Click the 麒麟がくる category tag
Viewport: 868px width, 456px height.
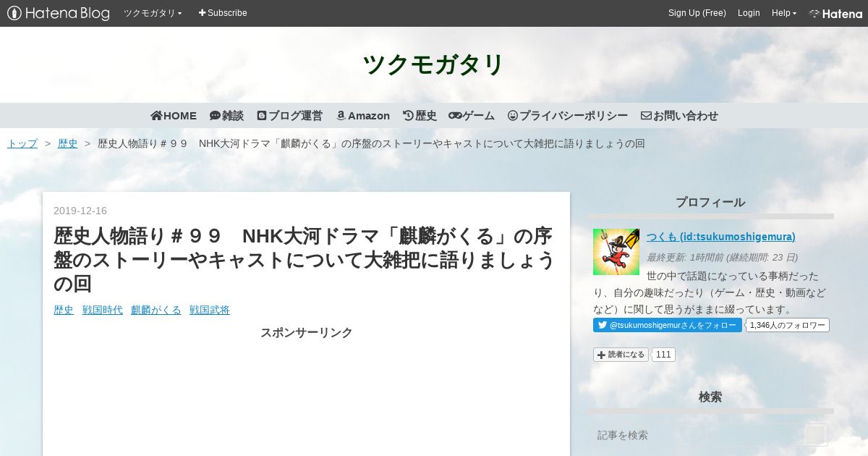156,311
